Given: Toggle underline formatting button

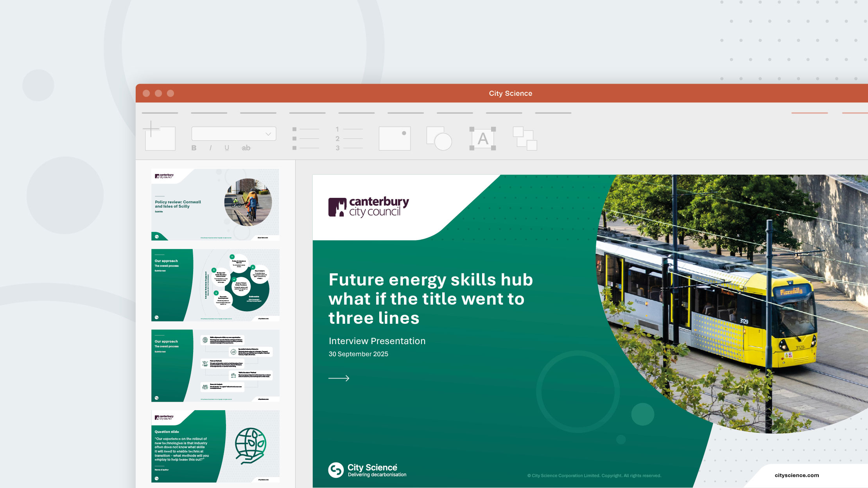Looking at the screenshot, I should pos(227,148).
